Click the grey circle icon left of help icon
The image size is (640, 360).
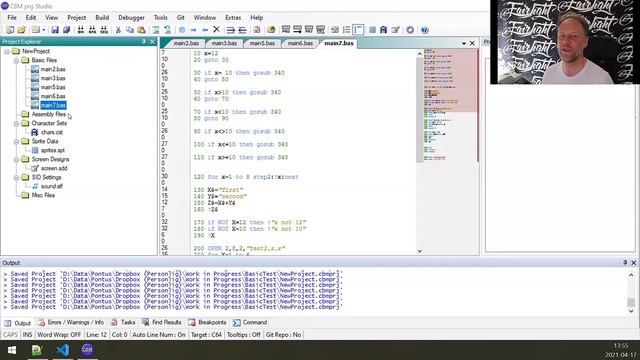coord(410,30)
